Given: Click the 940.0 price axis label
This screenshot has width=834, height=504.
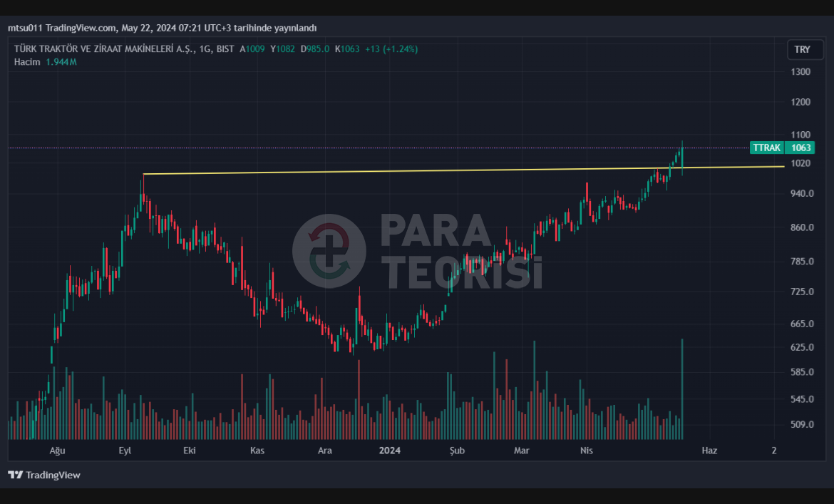Looking at the screenshot, I should pyautogui.click(x=802, y=193).
